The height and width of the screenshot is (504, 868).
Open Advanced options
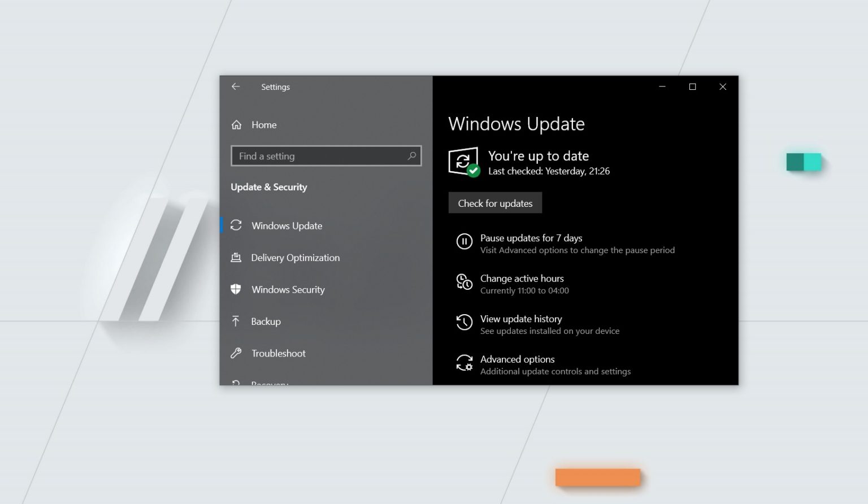click(x=518, y=359)
